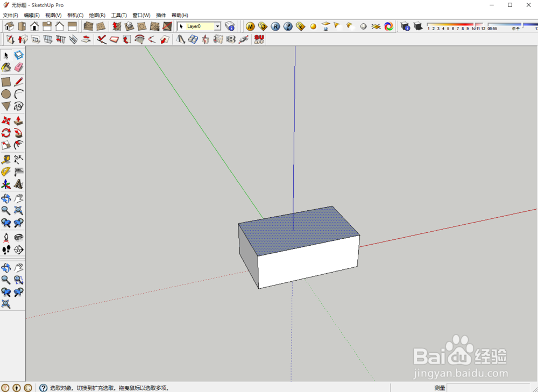The image size is (538, 392).
Task: Select the box's white front face
Action: point(308,263)
